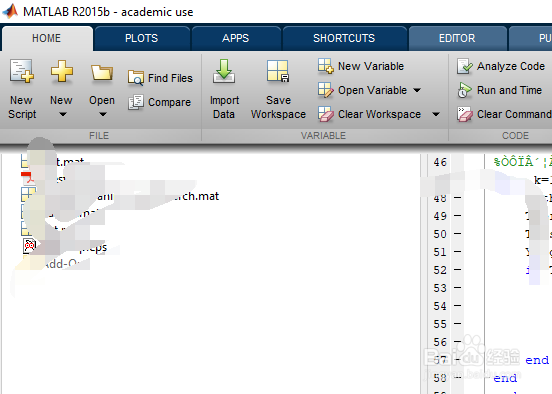Click line number 53 in editor
Viewport: 552px width, 394px height.
coord(440,288)
